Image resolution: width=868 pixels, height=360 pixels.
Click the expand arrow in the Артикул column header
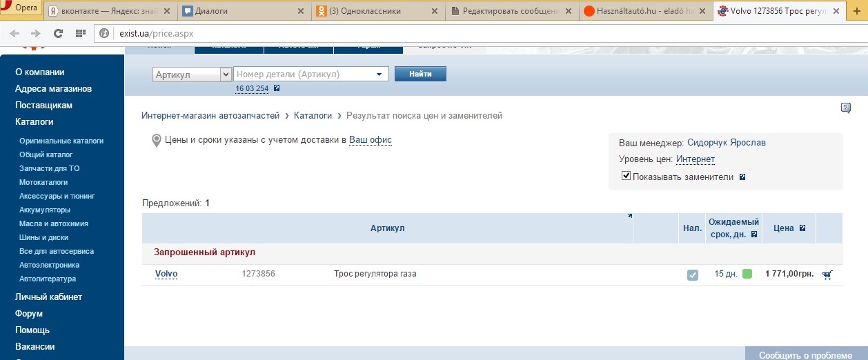click(629, 217)
